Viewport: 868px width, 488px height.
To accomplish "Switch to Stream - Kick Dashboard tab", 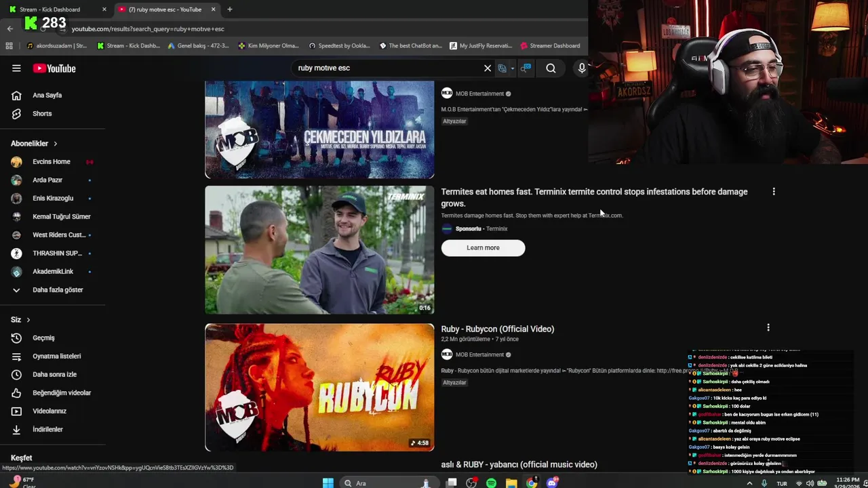I will click(50, 9).
